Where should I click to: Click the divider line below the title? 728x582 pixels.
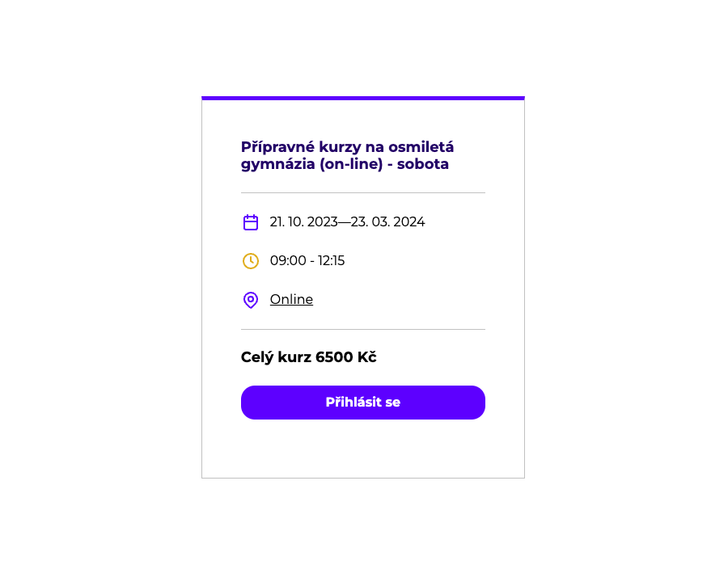click(x=363, y=192)
